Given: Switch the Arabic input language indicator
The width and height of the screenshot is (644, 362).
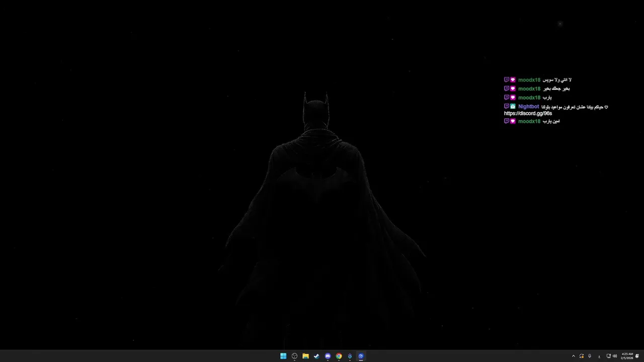Looking at the screenshot, I should 599,356.
